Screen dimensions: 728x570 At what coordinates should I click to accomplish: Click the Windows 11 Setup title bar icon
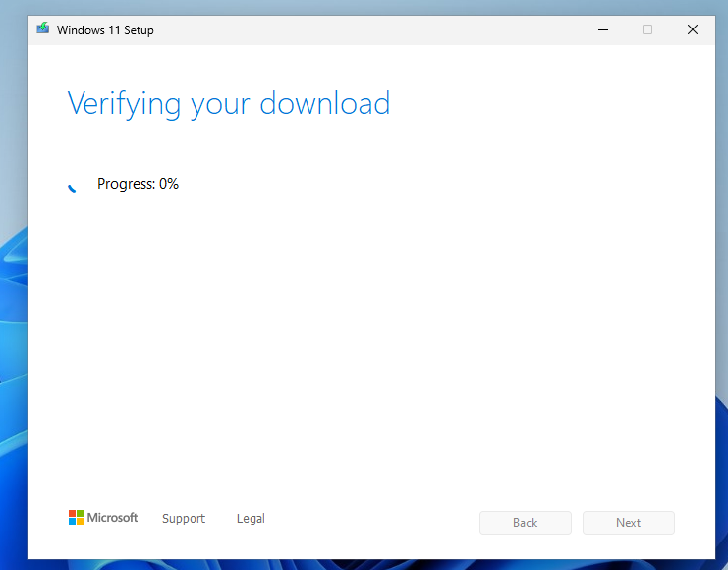[x=43, y=28]
